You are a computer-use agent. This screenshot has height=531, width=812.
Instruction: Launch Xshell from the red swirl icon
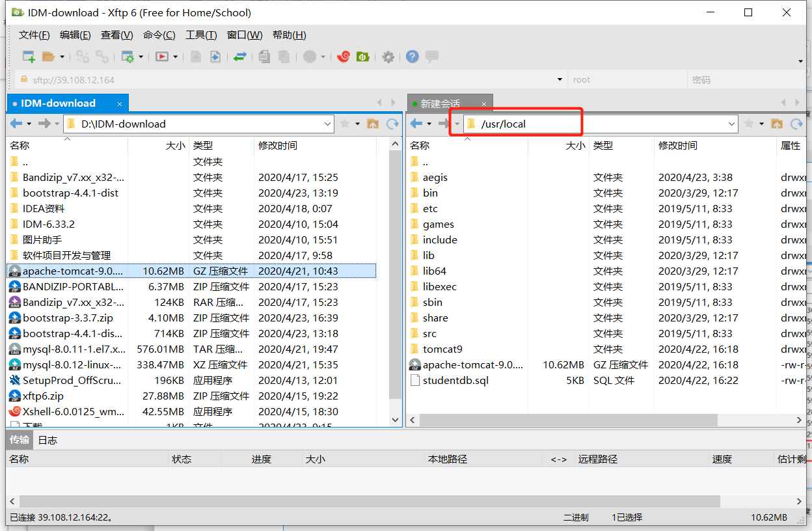tap(344, 57)
